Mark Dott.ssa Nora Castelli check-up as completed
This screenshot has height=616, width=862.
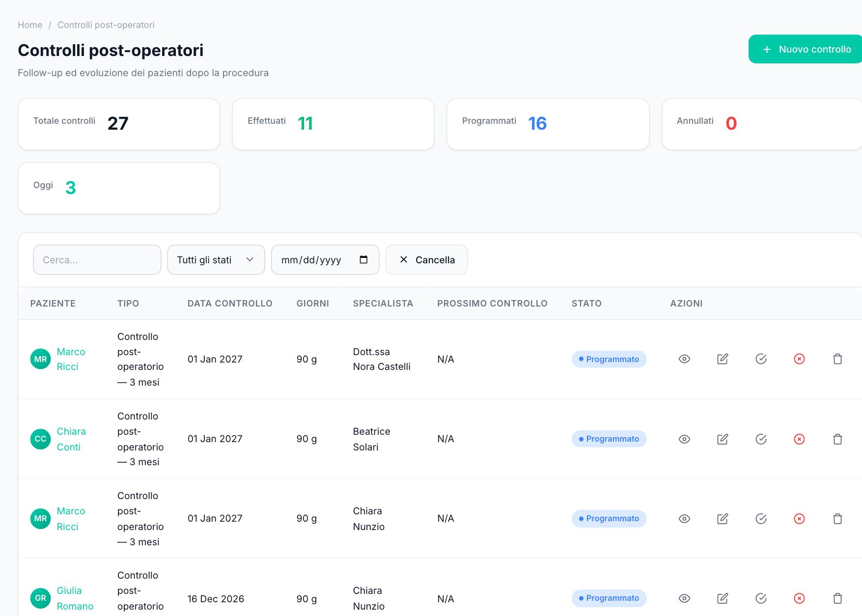click(x=761, y=359)
